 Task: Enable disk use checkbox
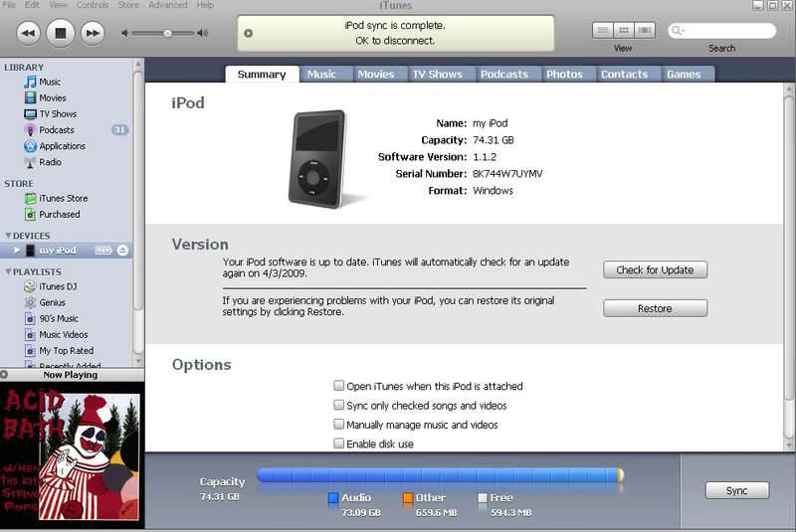[338, 443]
